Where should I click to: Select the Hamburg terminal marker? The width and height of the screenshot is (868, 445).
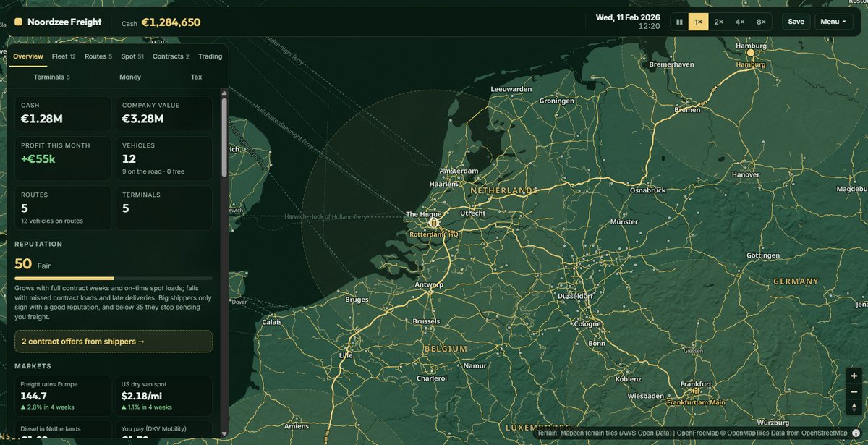750,53
